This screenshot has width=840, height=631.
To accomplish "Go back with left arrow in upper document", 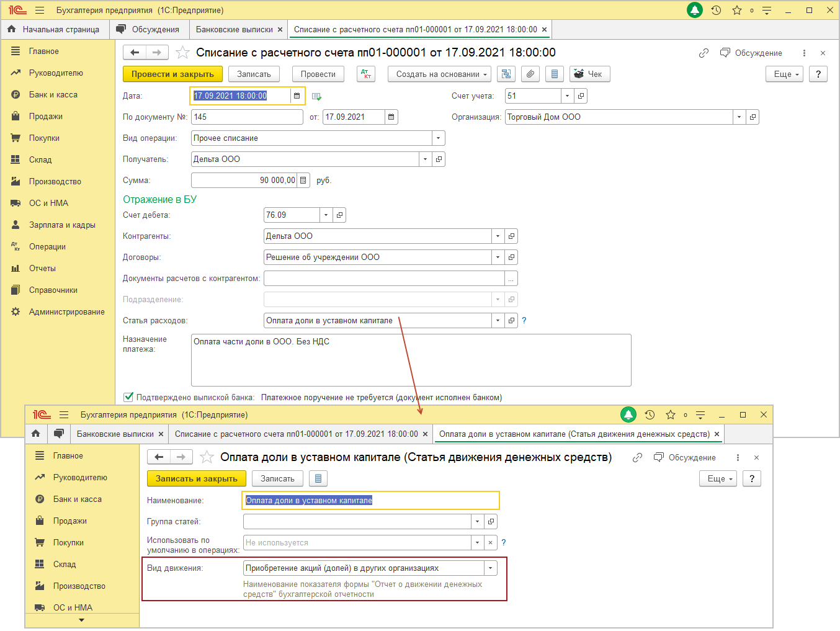I will [135, 53].
